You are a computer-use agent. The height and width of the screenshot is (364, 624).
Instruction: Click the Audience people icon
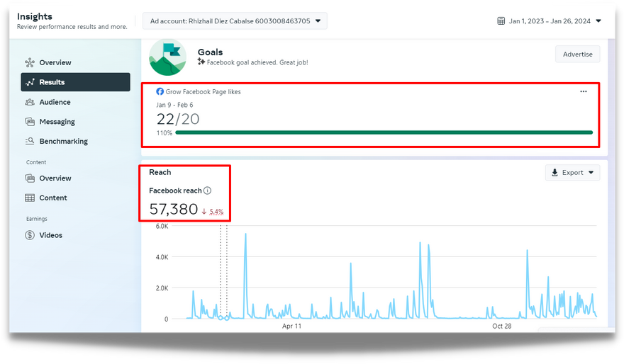coord(30,102)
